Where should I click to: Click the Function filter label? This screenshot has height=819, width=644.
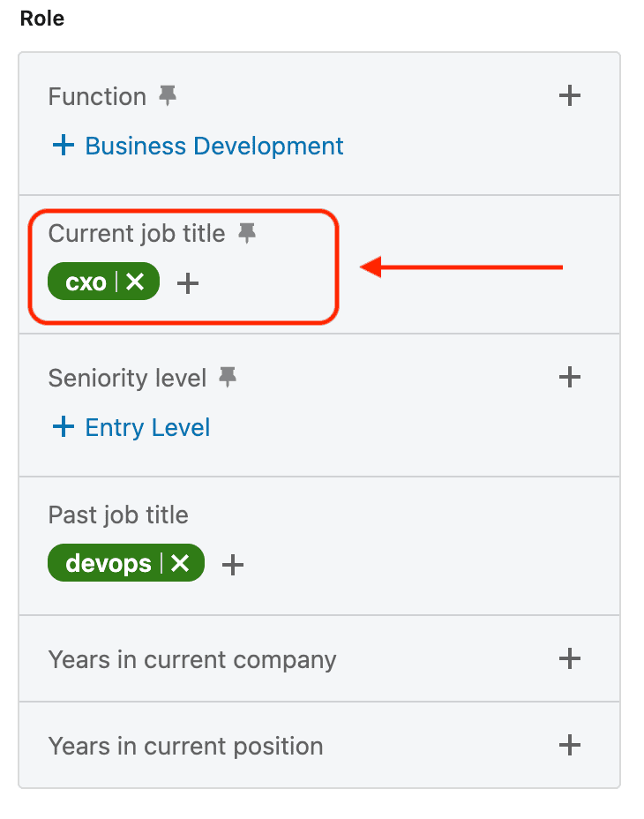click(x=97, y=96)
